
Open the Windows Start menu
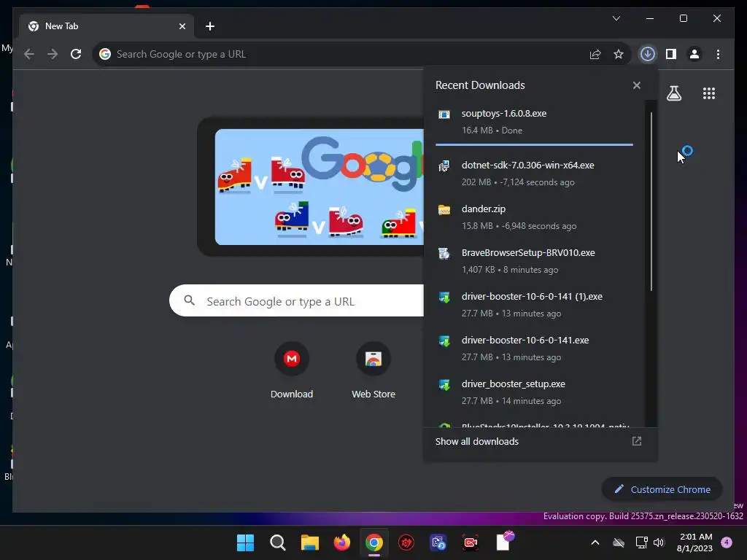click(245, 542)
